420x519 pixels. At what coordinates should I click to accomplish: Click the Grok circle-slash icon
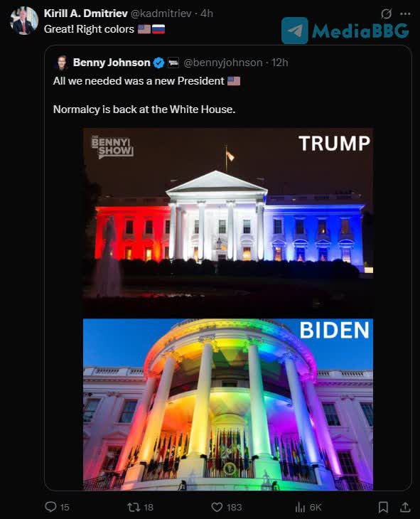(x=386, y=14)
